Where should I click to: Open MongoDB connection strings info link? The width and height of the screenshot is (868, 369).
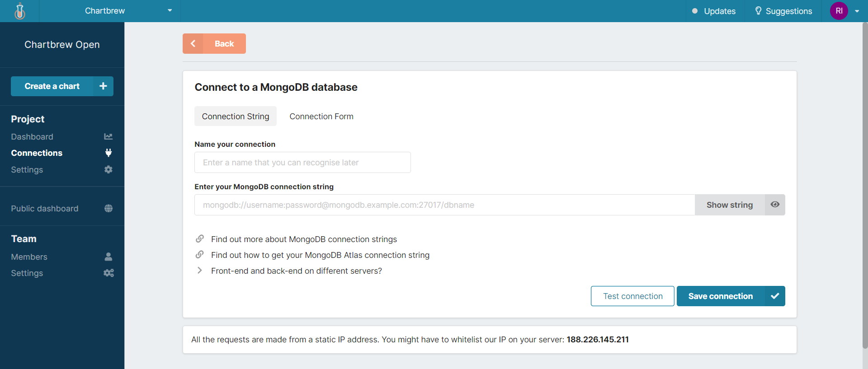tap(304, 239)
